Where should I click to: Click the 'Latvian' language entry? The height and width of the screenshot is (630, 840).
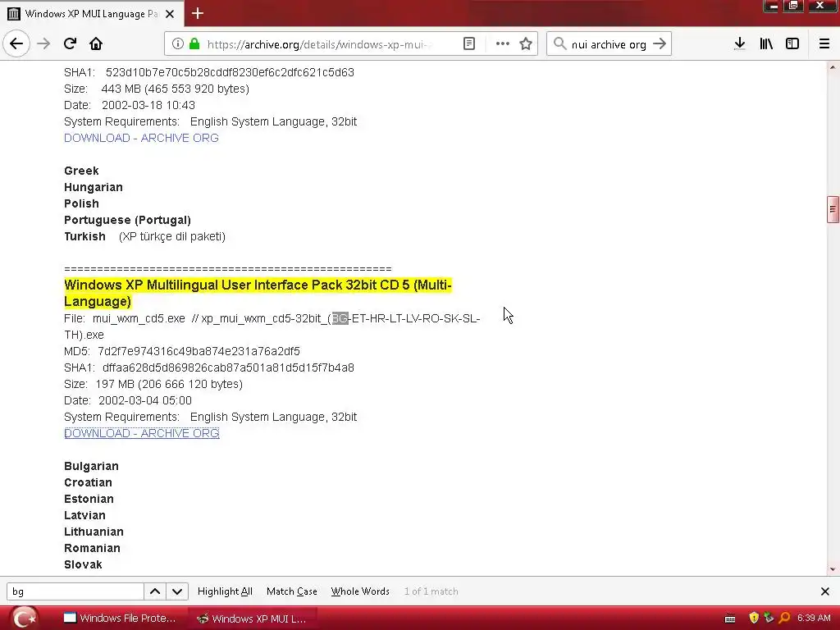click(85, 515)
